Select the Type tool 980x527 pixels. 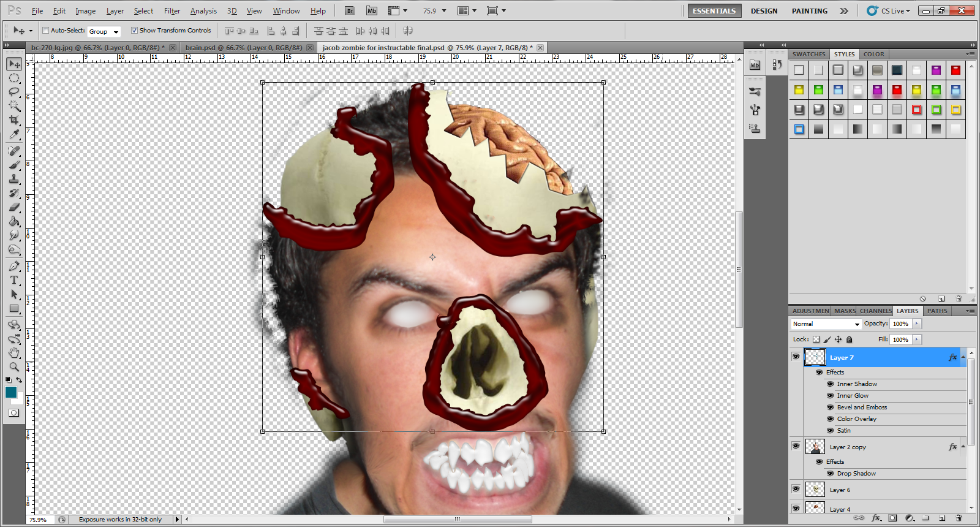(x=14, y=280)
